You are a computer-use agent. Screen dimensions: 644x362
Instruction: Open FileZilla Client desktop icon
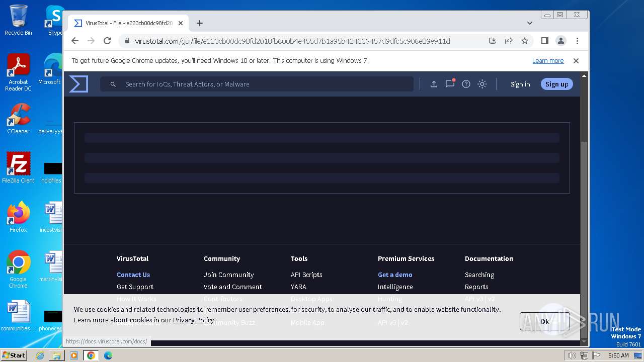click(18, 168)
